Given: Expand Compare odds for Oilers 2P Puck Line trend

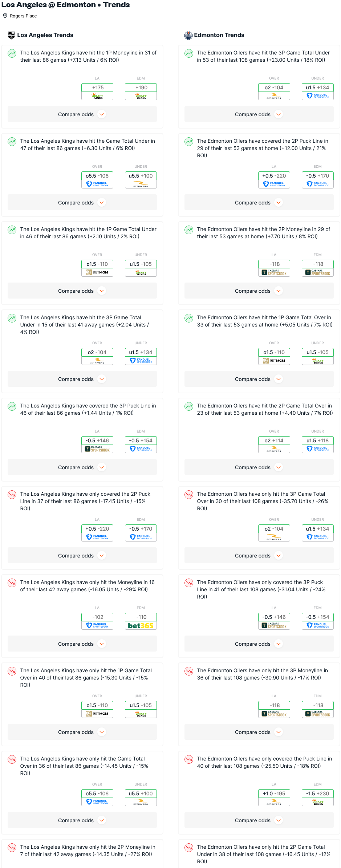Looking at the screenshot, I should click(x=259, y=203).
